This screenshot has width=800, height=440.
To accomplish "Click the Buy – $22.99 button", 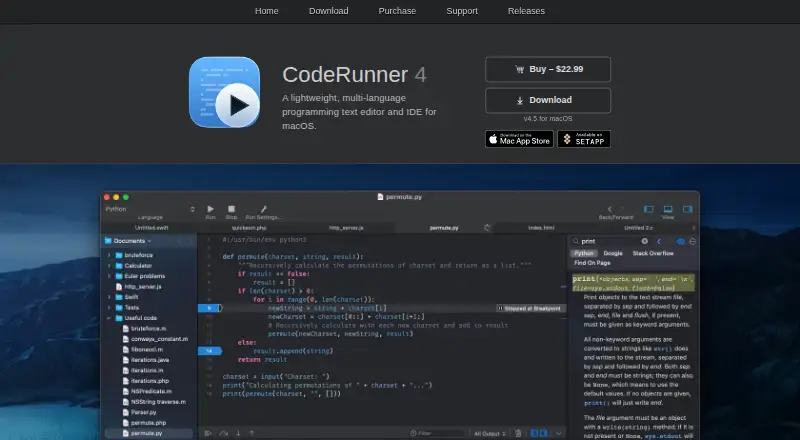I will coord(548,69).
